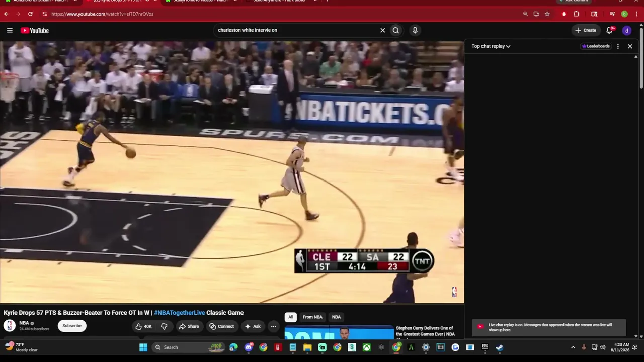Dislike the video with thumbs-down
Screen dimensions: 644x362
coord(164,326)
